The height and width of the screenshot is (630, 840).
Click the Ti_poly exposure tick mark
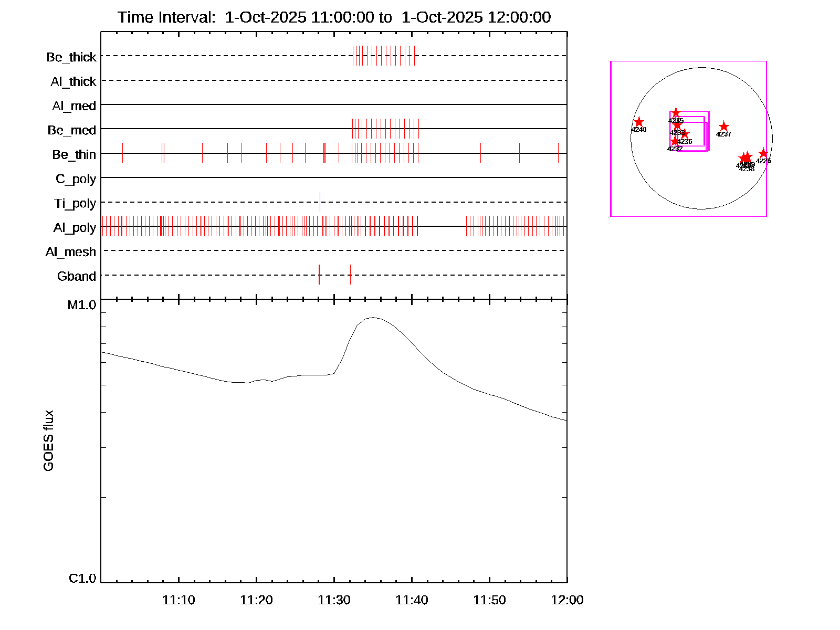320,202
